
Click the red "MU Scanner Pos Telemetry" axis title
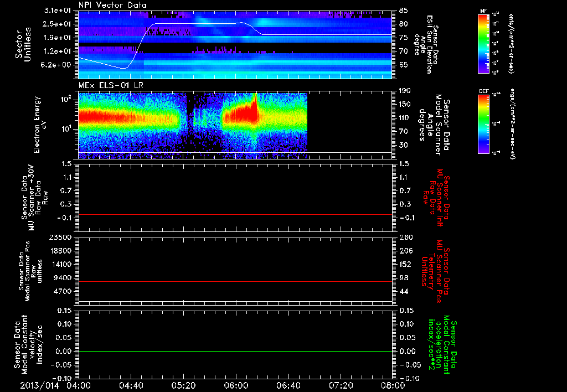point(436,271)
